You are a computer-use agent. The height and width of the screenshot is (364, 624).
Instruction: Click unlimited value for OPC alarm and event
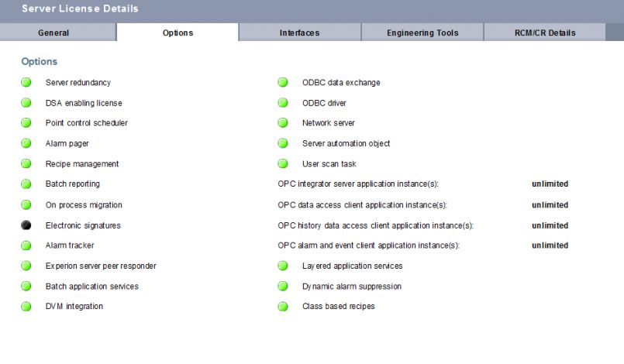tap(550, 246)
